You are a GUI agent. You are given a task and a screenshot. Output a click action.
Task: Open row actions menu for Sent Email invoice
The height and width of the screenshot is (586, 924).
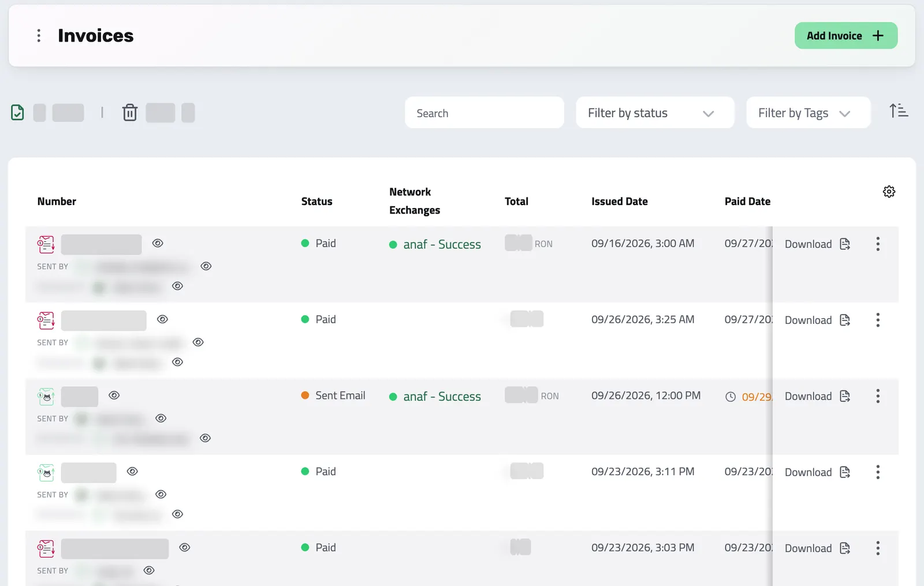pos(878,397)
